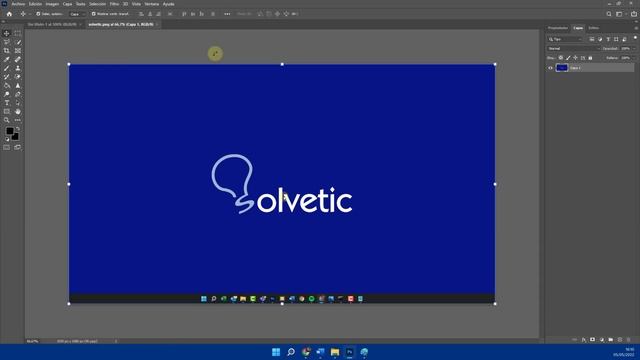This screenshot has width=640, height=360.
Task: Open the Opacidad value dropdown arrow
Action: click(634, 49)
